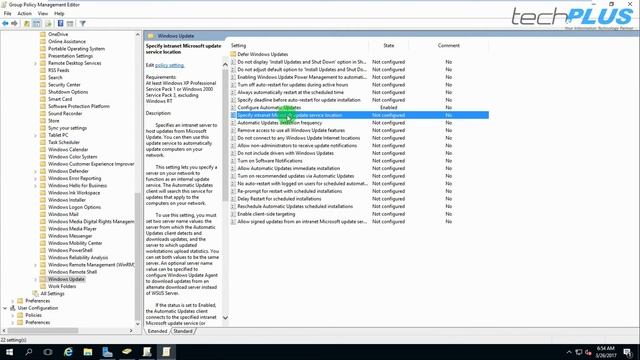Image resolution: width=640 pixels, height=360 pixels.
Task: Open the File menu
Action: click(x=7, y=13)
